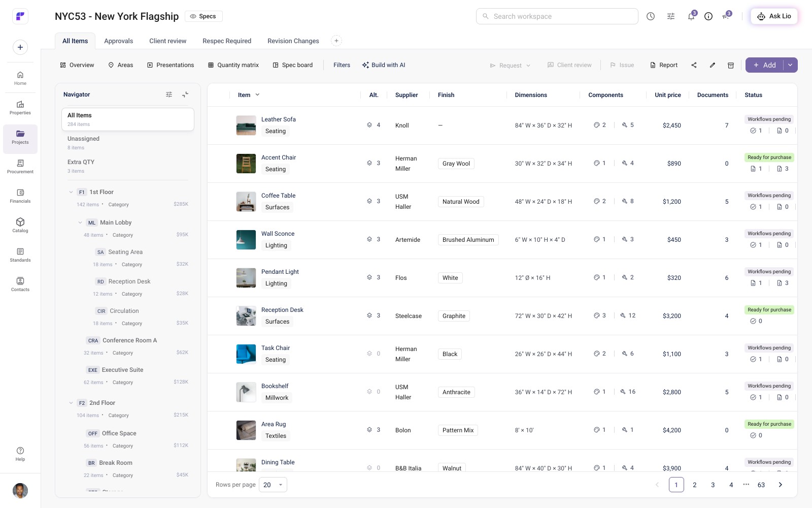The width and height of the screenshot is (812, 508).
Task: Click the Leather Sofa thumbnail
Action: (246, 125)
